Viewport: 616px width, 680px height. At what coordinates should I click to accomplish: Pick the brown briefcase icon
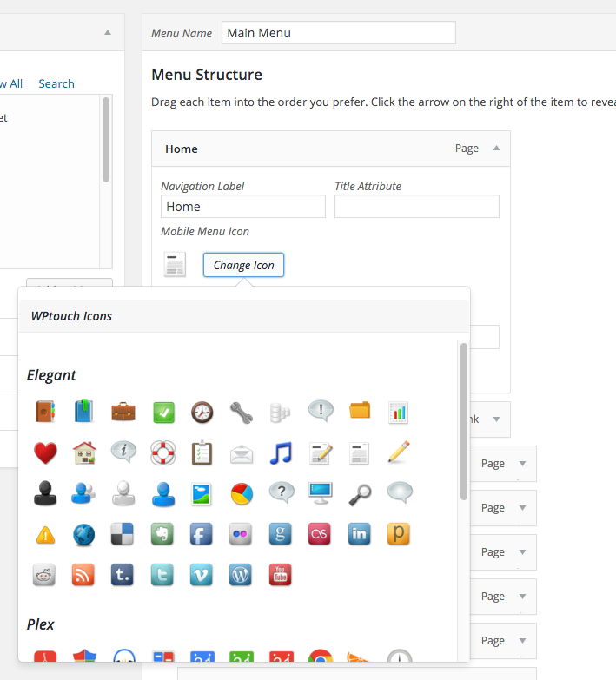123,412
